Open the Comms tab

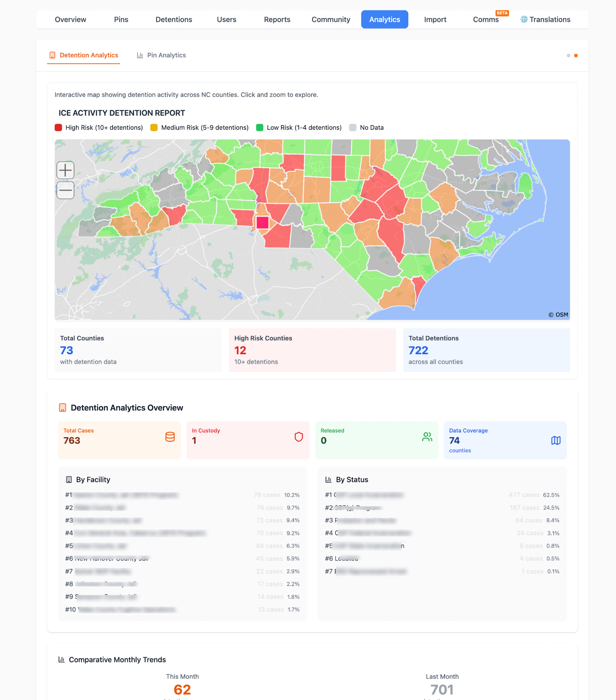coord(486,19)
